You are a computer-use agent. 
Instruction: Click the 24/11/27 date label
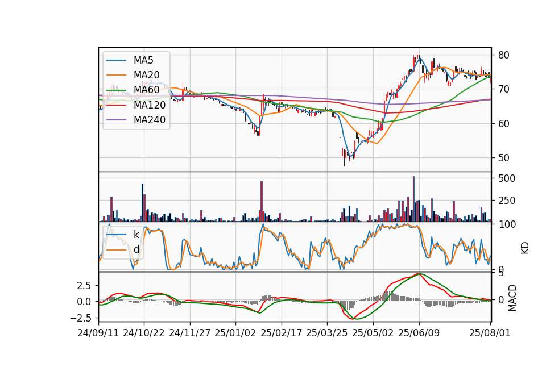[x=190, y=333]
